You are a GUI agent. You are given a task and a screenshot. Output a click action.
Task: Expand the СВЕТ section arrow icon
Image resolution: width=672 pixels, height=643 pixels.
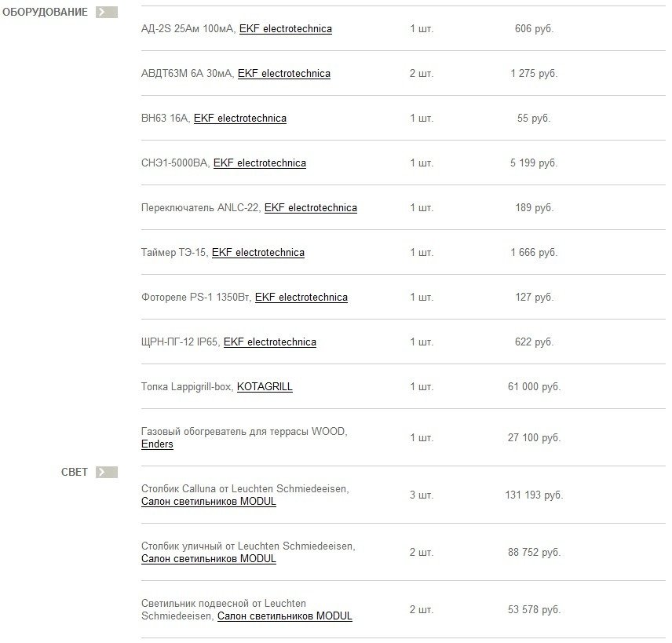[106, 473]
